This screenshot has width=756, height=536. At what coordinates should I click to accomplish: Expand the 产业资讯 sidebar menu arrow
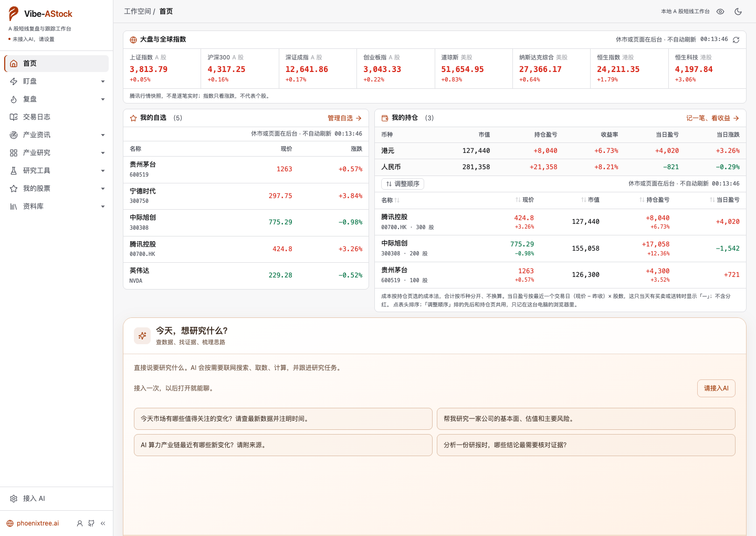[x=103, y=135]
